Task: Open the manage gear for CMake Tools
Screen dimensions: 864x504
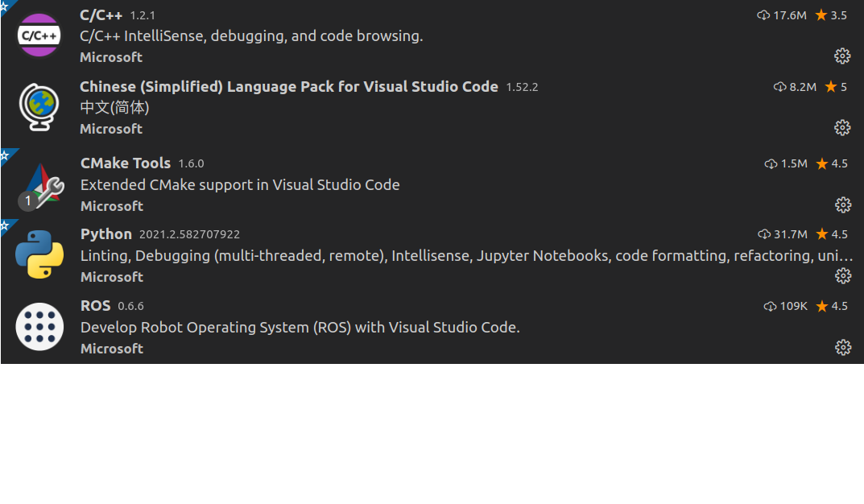Action: (842, 205)
